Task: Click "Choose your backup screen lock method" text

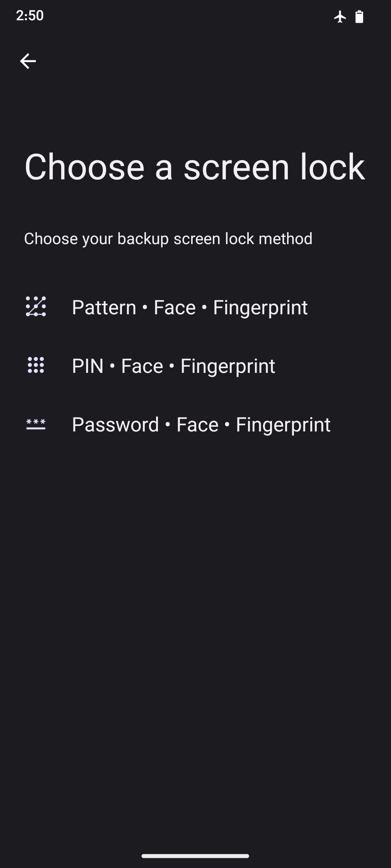Action: 168,239
